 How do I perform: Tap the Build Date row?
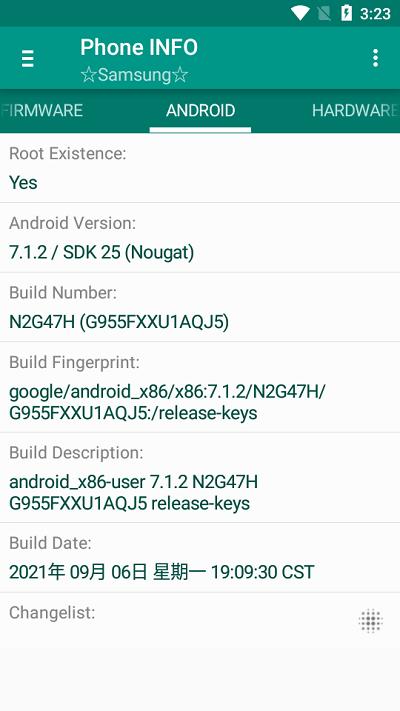pyautogui.click(x=200, y=558)
